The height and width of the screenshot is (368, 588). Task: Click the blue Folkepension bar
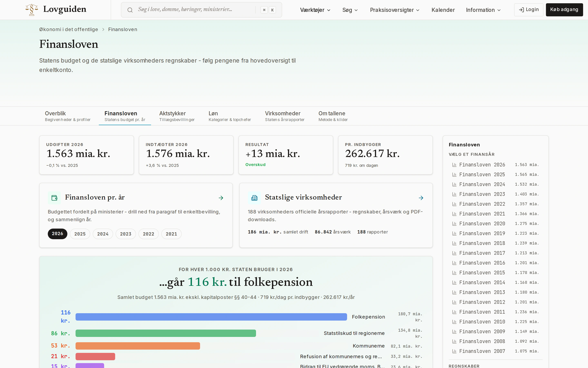[x=211, y=317]
